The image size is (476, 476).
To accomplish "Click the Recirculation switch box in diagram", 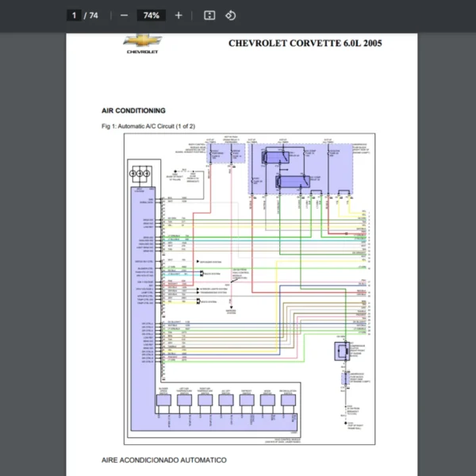I will pos(288,401).
